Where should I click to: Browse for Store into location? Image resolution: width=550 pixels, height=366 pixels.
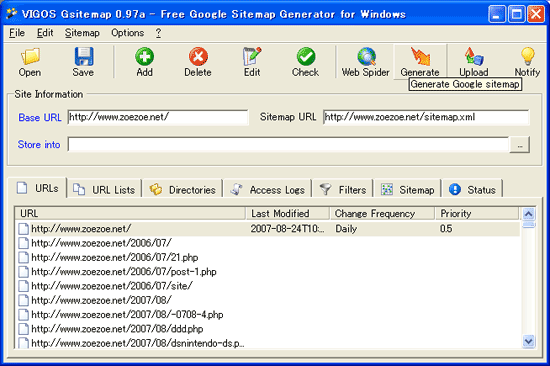pyautogui.click(x=519, y=145)
